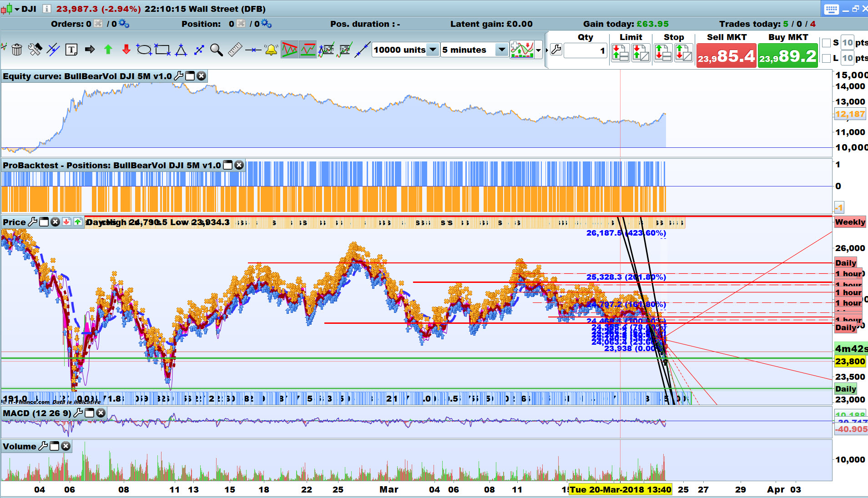Close the MACD panel

coord(101,413)
